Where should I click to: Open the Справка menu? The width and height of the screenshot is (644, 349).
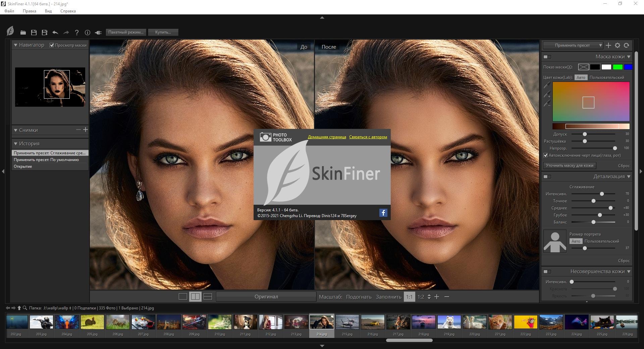coord(68,11)
